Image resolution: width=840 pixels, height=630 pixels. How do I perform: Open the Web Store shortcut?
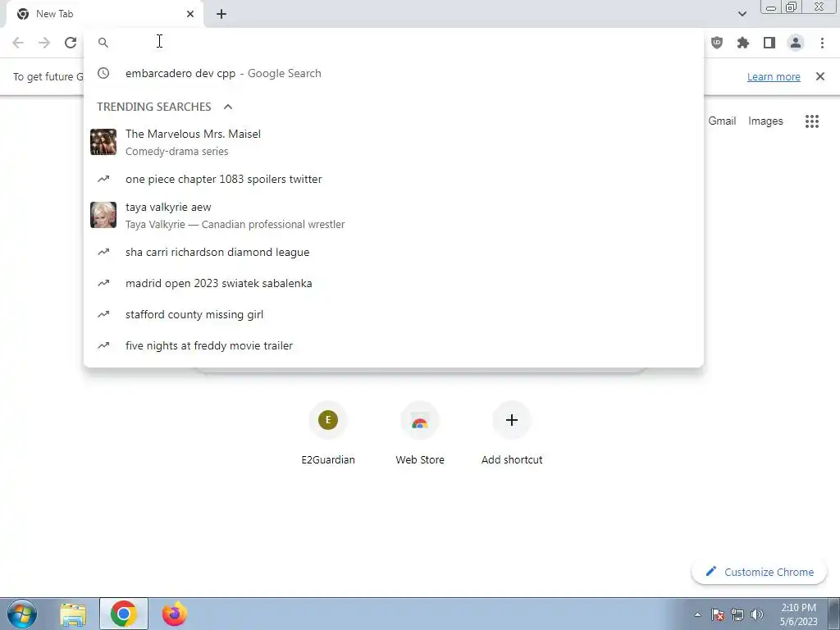pos(420,433)
